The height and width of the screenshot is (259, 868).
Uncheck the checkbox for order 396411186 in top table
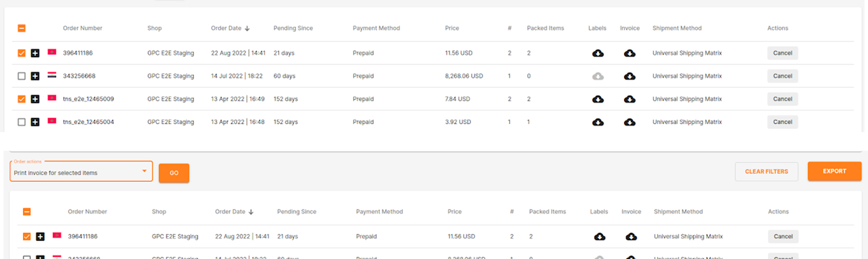22,53
